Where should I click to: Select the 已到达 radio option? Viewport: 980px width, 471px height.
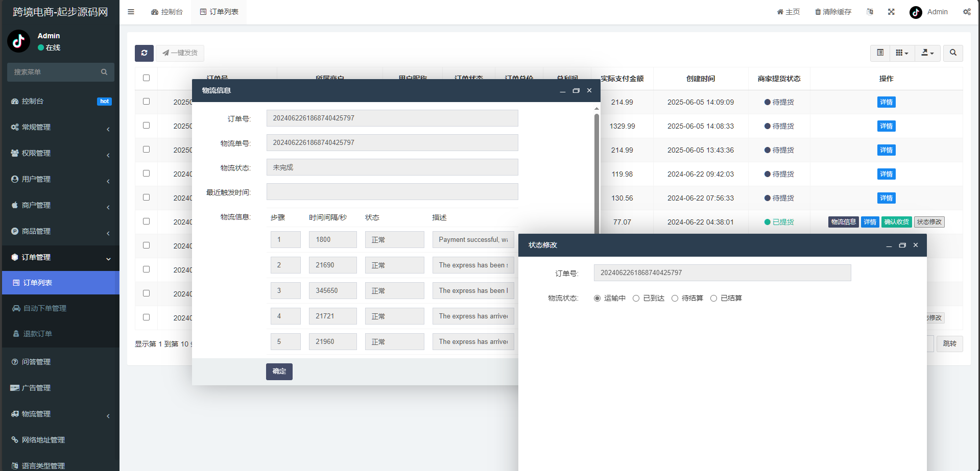tap(636, 299)
